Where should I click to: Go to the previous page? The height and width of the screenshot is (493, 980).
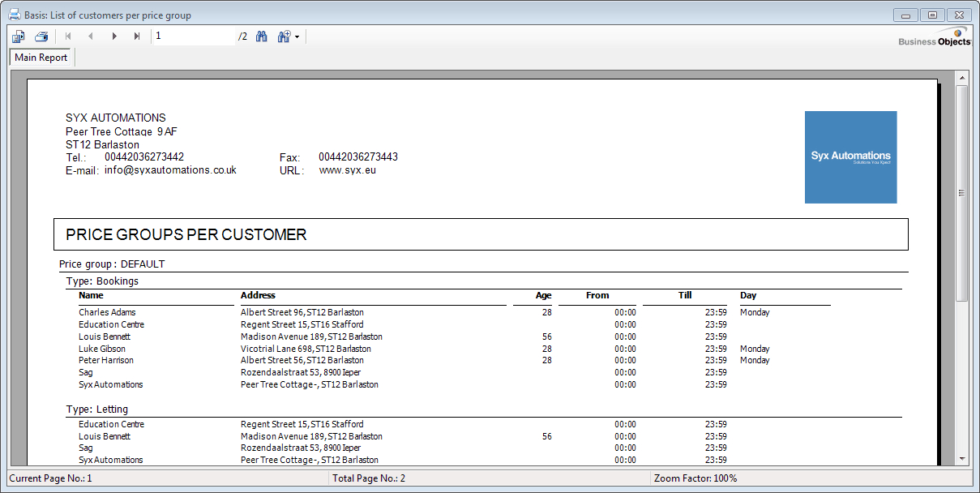click(91, 36)
